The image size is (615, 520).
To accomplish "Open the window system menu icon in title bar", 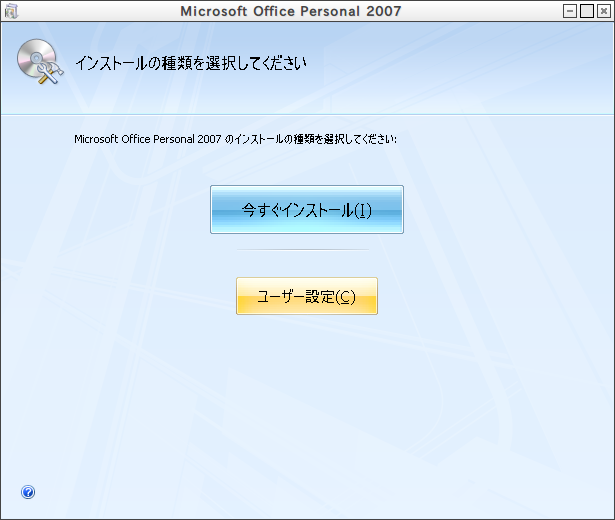I will pos(11,11).
